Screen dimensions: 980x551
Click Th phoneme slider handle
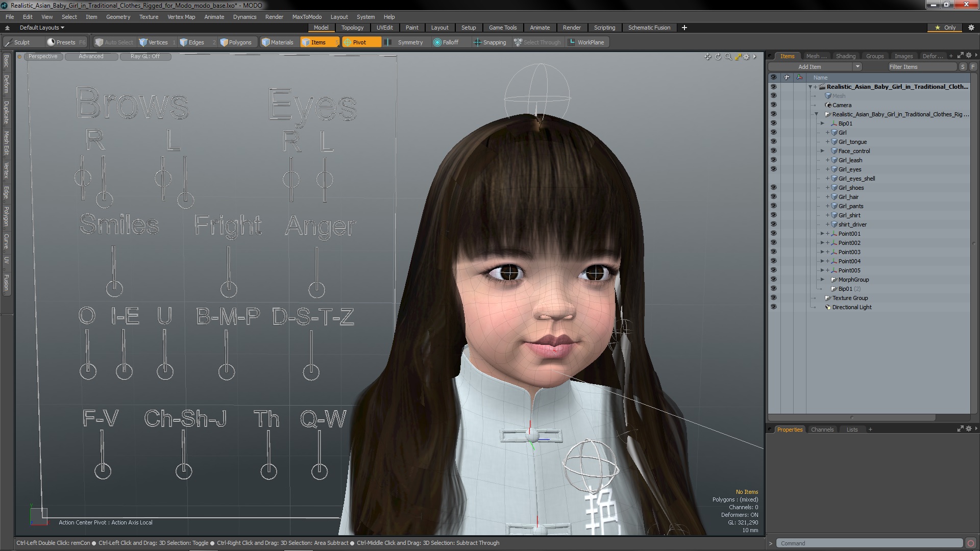[x=268, y=471]
